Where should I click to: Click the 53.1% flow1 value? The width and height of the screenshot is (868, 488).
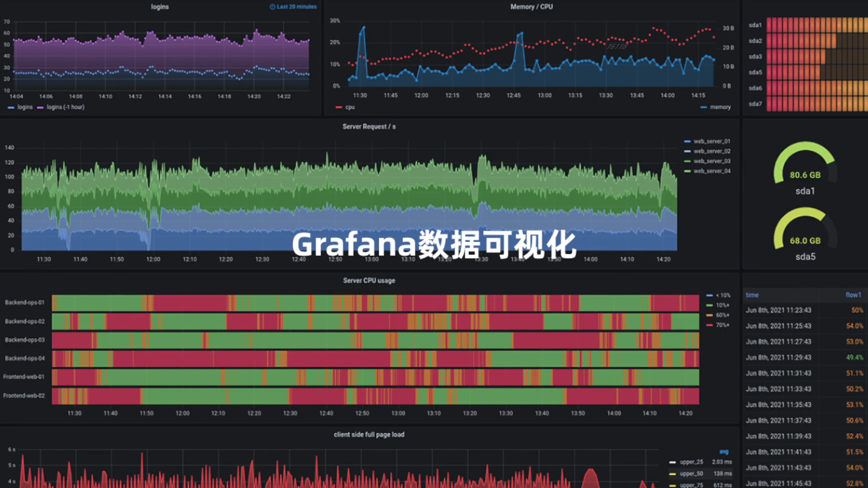[855, 405]
